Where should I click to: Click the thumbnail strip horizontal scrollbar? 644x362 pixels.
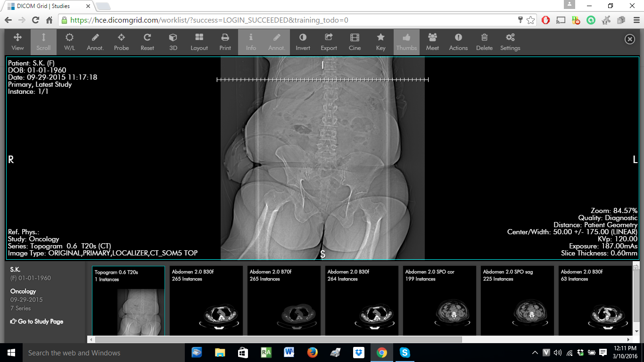point(278,339)
